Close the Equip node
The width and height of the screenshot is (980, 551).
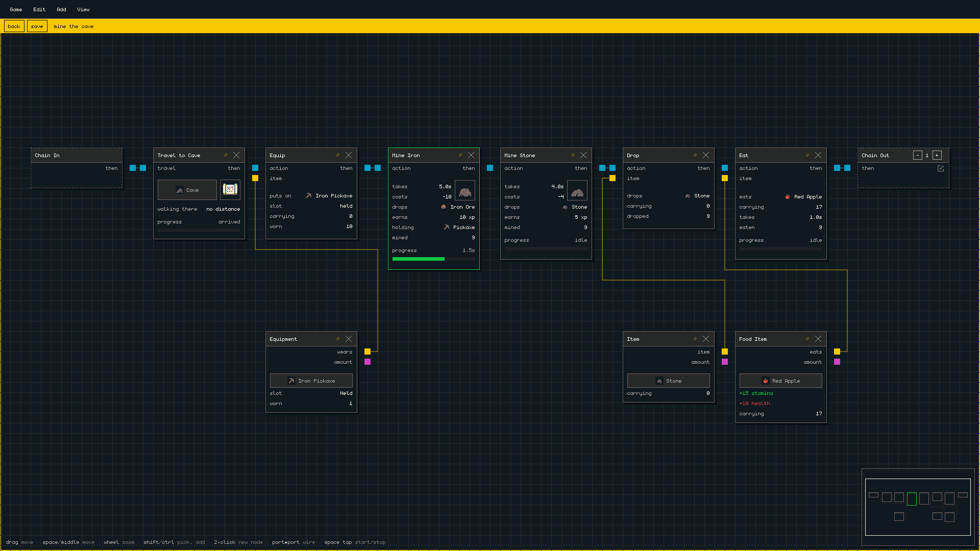(x=349, y=155)
